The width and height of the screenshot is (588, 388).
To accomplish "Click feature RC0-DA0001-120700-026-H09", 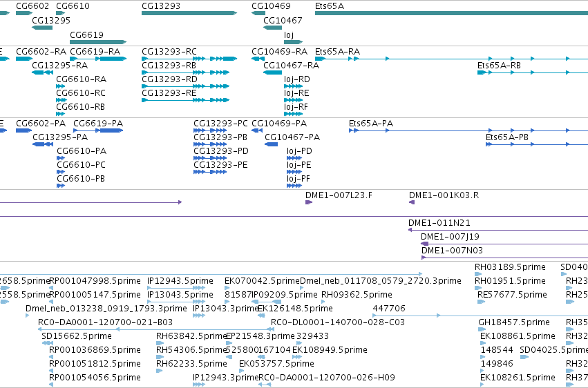I will (327, 378).
